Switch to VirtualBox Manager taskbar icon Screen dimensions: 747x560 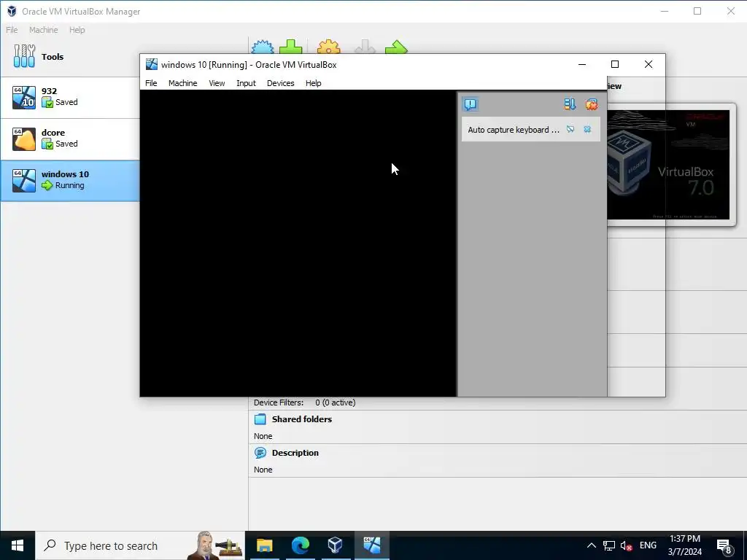336,545
